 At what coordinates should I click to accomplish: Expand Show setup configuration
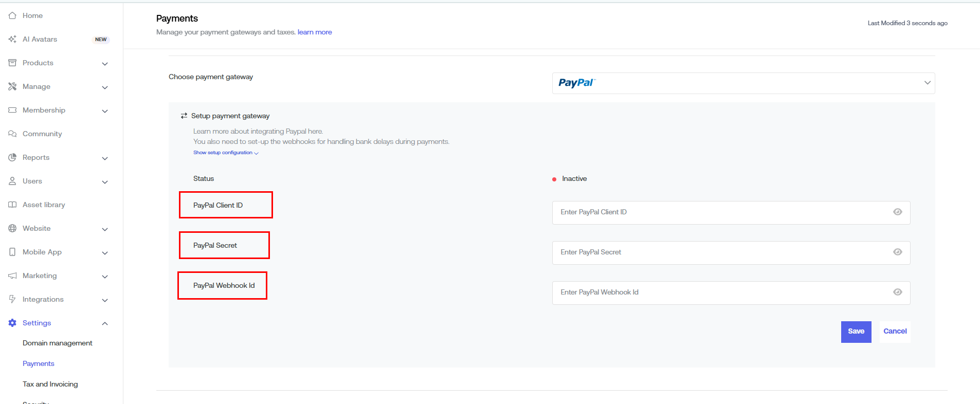225,153
